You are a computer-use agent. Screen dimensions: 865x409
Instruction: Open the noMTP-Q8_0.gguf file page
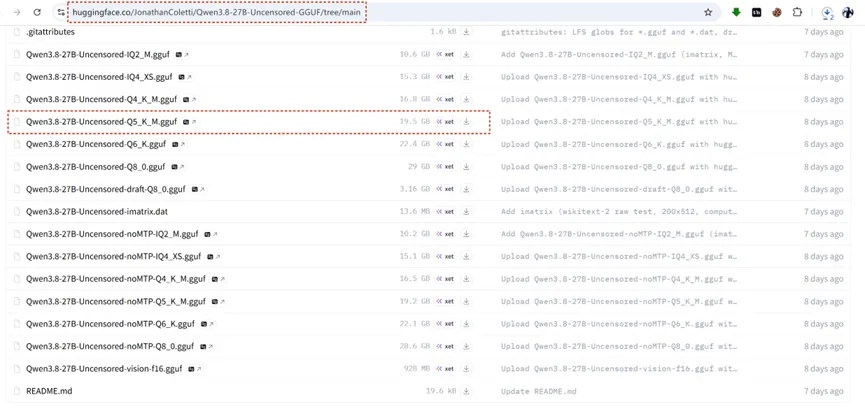[x=110, y=346]
